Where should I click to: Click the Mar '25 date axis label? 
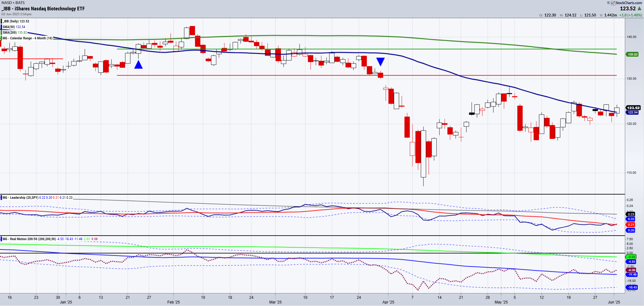coord(275,303)
